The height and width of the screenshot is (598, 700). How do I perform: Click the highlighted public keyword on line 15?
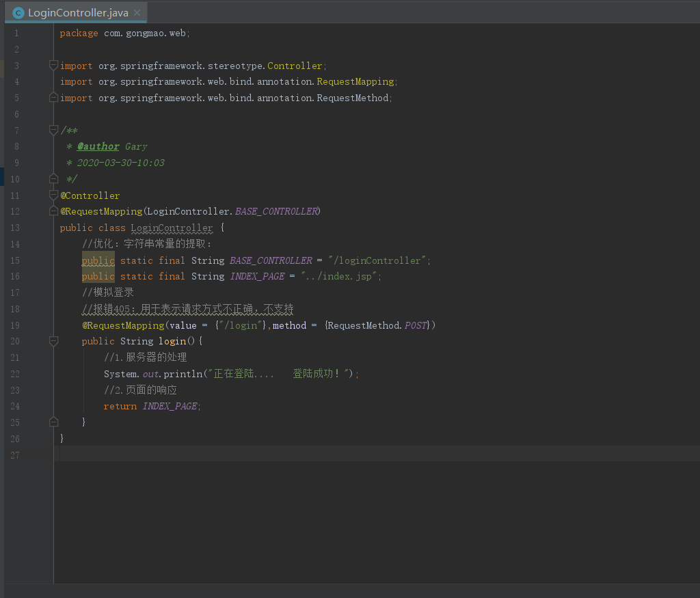pos(98,260)
